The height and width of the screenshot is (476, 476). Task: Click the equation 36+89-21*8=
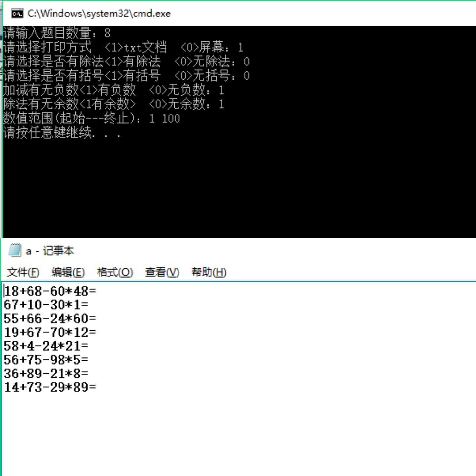46,374
